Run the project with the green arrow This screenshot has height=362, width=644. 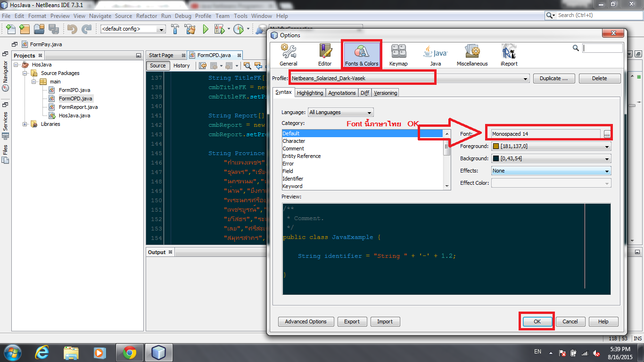click(x=206, y=29)
